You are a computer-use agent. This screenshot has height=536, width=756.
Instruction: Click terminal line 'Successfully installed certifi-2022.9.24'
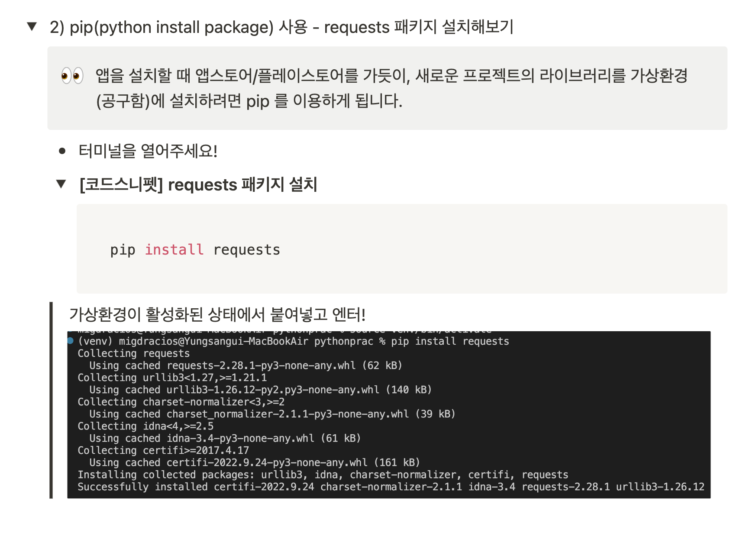(x=196, y=487)
